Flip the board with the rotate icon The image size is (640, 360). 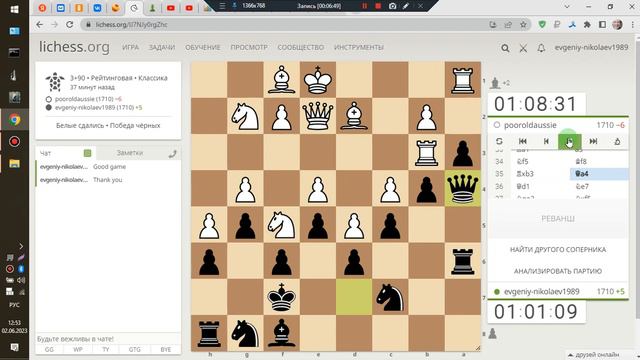pyautogui.click(x=499, y=141)
